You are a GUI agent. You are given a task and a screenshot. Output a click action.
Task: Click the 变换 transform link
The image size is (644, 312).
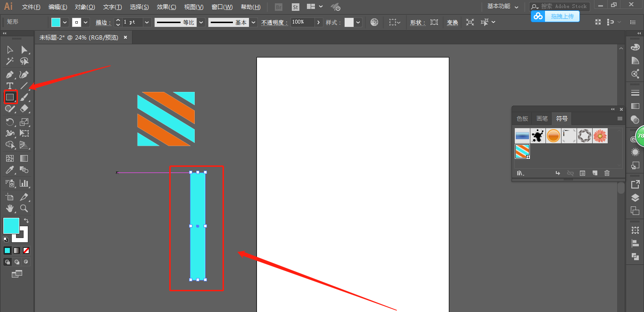coord(453,22)
